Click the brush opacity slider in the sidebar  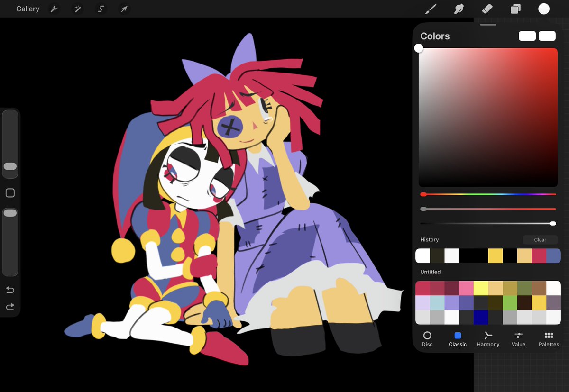[x=10, y=242]
